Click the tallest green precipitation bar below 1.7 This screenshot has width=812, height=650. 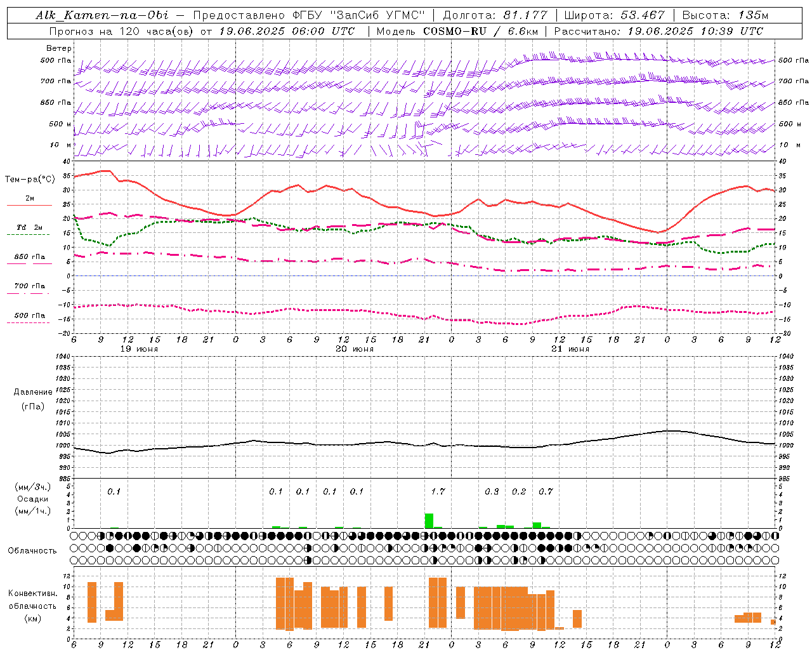click(429, 521)
